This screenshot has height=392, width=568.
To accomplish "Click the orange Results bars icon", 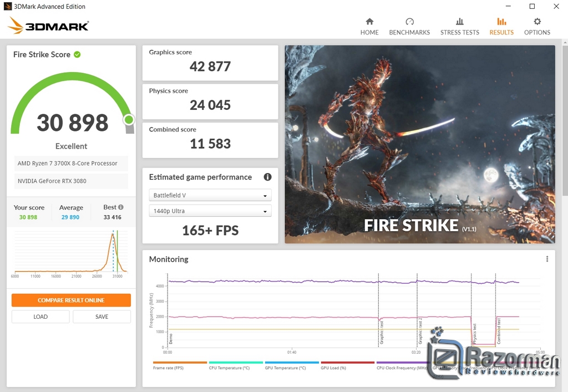I will [501, 22].
